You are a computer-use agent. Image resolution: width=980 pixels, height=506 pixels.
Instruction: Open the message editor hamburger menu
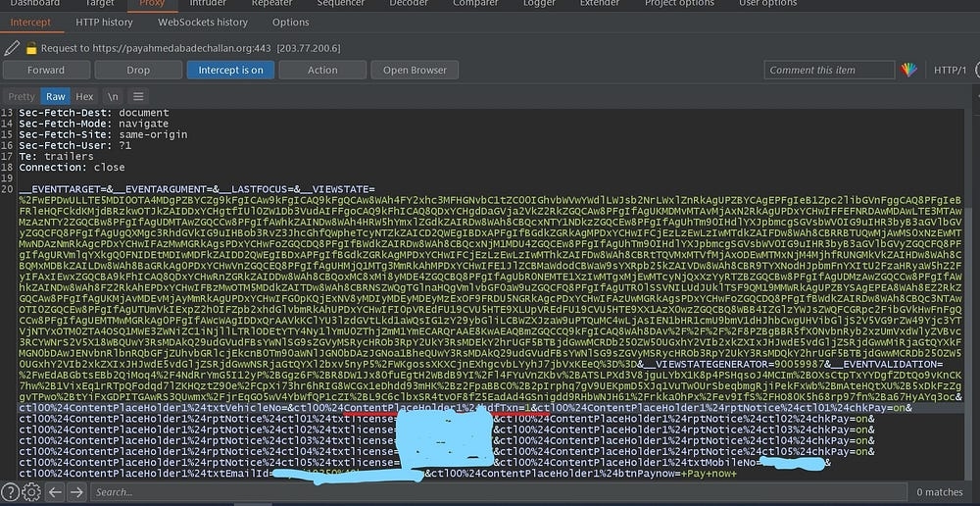click(x=138, y=96)
